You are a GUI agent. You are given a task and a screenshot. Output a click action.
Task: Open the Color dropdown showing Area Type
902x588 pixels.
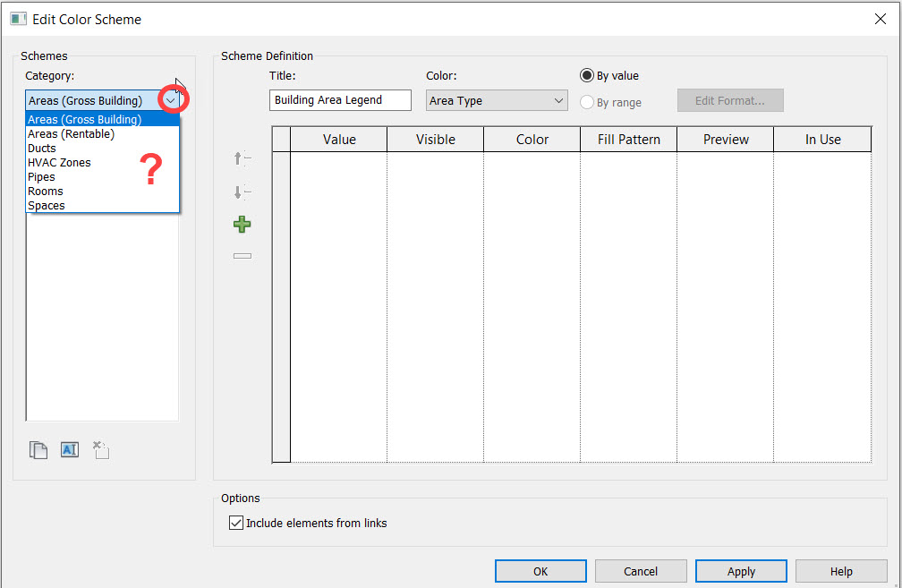pyautogui.click(x=559, y=100)
